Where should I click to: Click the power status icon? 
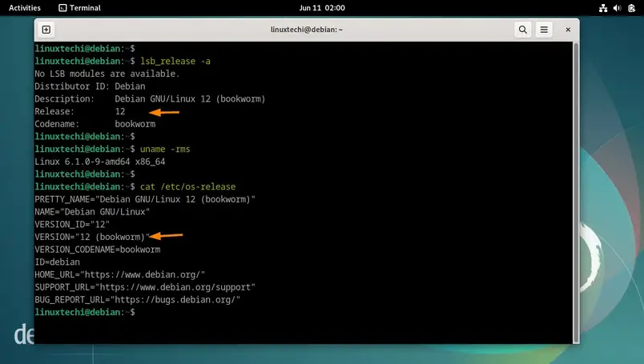tap(632, 8)
